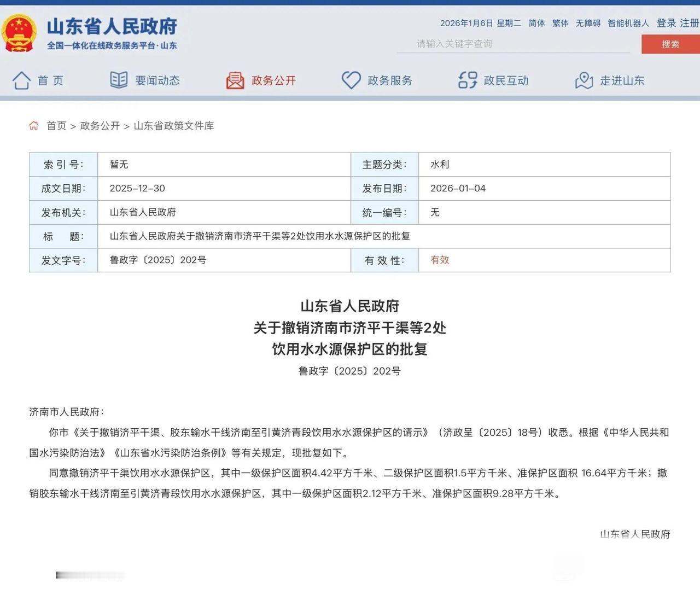This screenshot has width=700, height=589.
Task: Click the 山东省人民政府 signature at the bottom
Action: pyautogui.click(x=635, y=534)
